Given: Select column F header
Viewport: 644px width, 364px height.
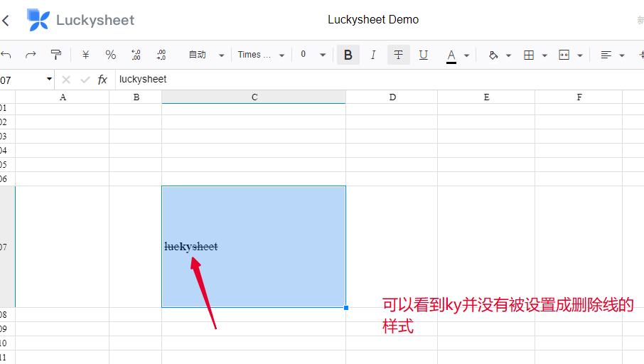Looking at the screenshot, I should tap(579, 97).
